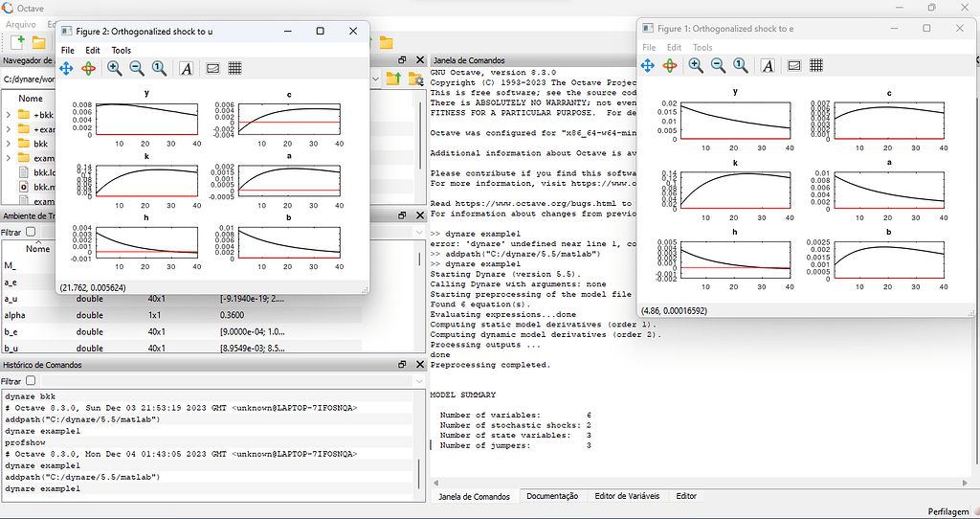Toggle the grid icon in Figure 2
Screen dimensions: 980x519
234,68
